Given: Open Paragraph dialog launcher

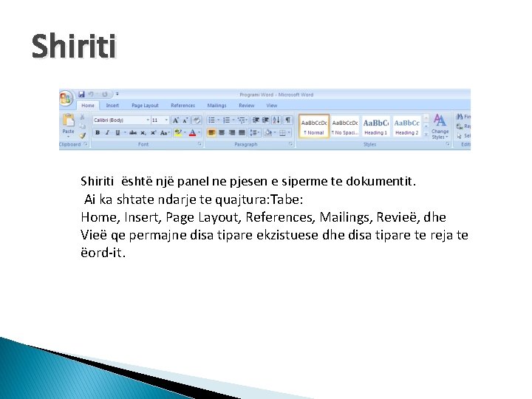Looking at the screenshot, I should click(291, 144).
